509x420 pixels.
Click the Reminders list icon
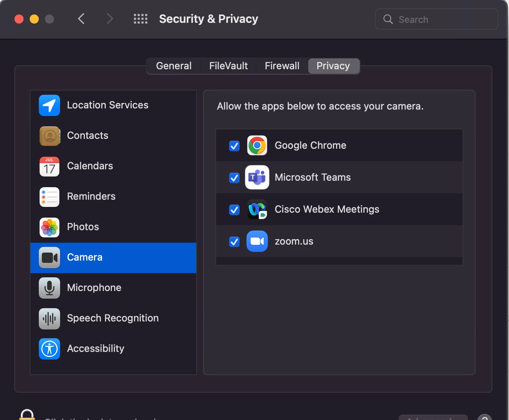49,197
